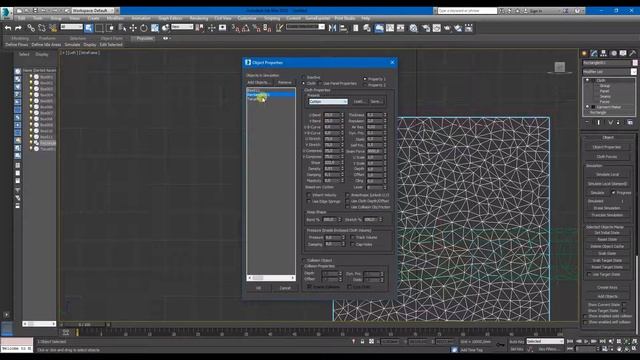Open the Material Editor icon
Image resolution: width=640 pixels, height=360 pixels.
tap(413, 28)
